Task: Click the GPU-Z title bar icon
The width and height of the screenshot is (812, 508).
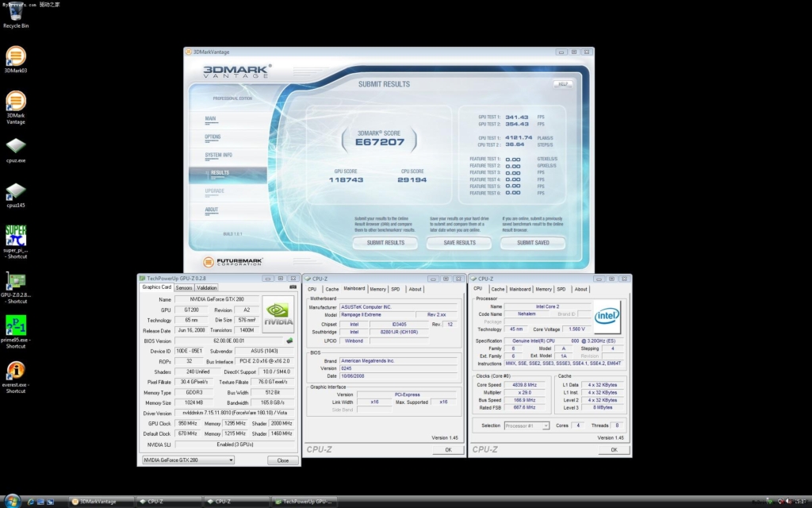Action: click(x=142, y=279)
